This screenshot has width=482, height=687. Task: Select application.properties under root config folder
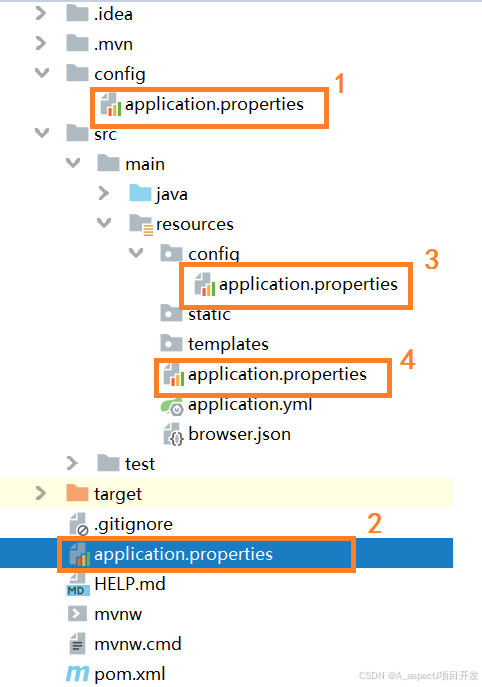click(x=202, y=105)
